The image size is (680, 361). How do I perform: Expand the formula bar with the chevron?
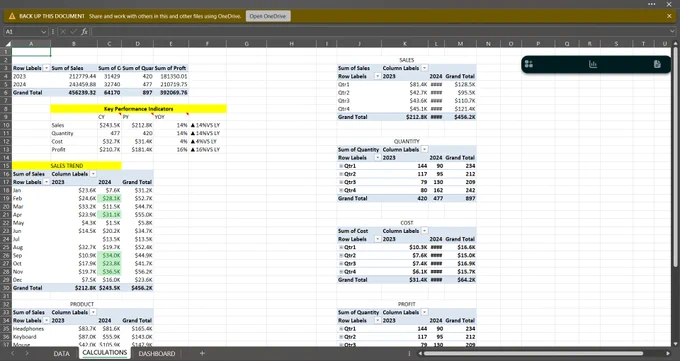point(672,31)
